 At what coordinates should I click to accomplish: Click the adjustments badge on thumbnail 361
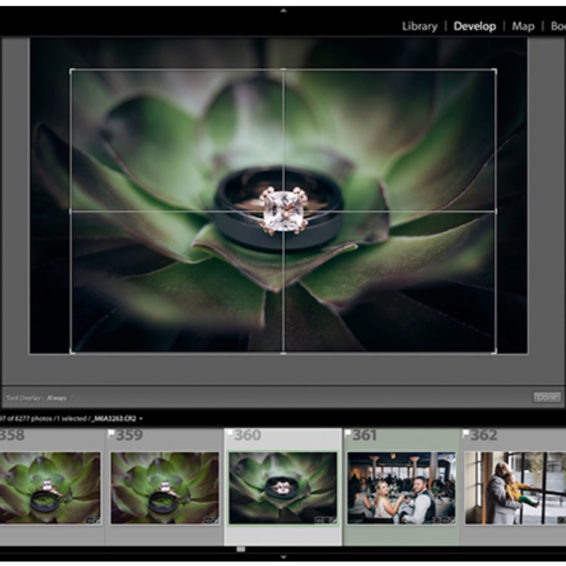[x=444, y=520]
